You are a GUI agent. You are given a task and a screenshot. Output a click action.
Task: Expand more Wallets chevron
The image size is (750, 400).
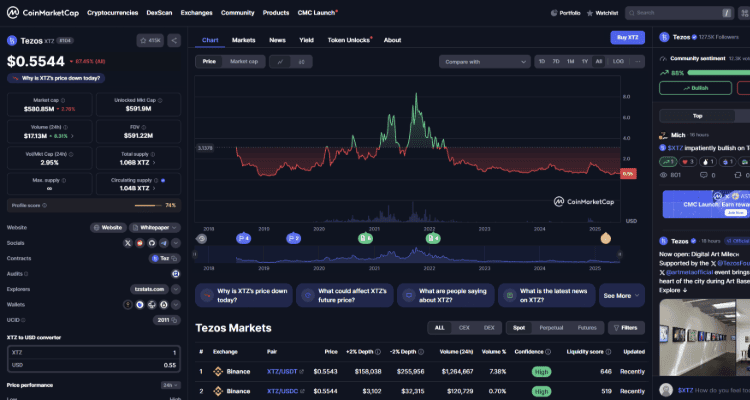[176, 304]
